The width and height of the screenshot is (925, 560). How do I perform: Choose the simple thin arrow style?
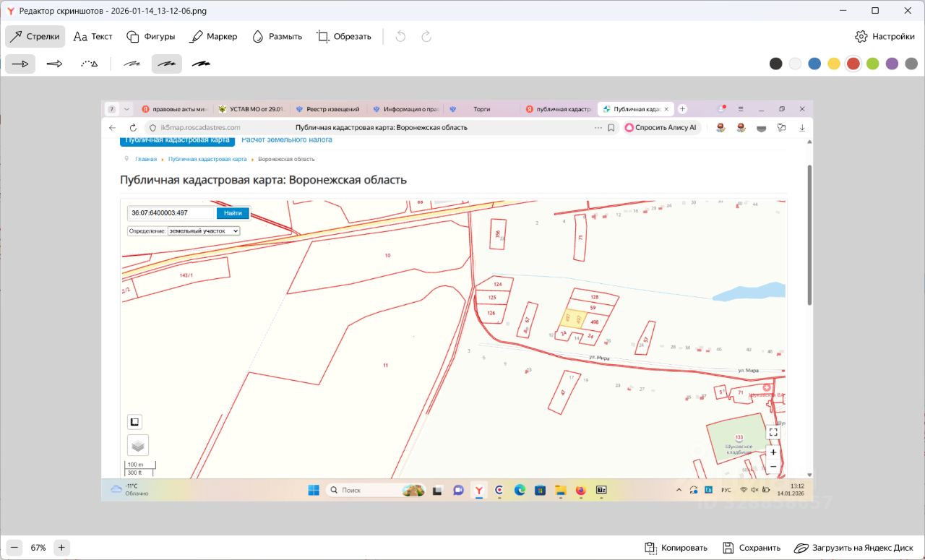[20, 64]
